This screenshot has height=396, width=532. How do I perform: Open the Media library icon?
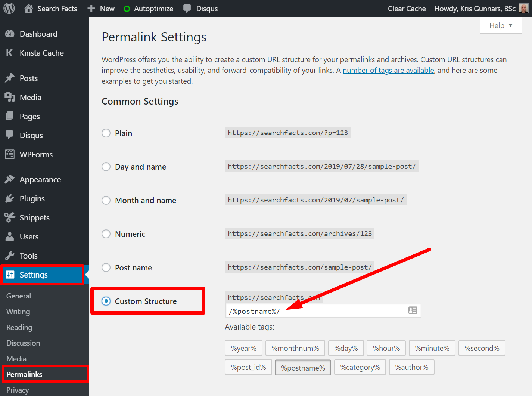pyautogui.click(x=10, y=97)
